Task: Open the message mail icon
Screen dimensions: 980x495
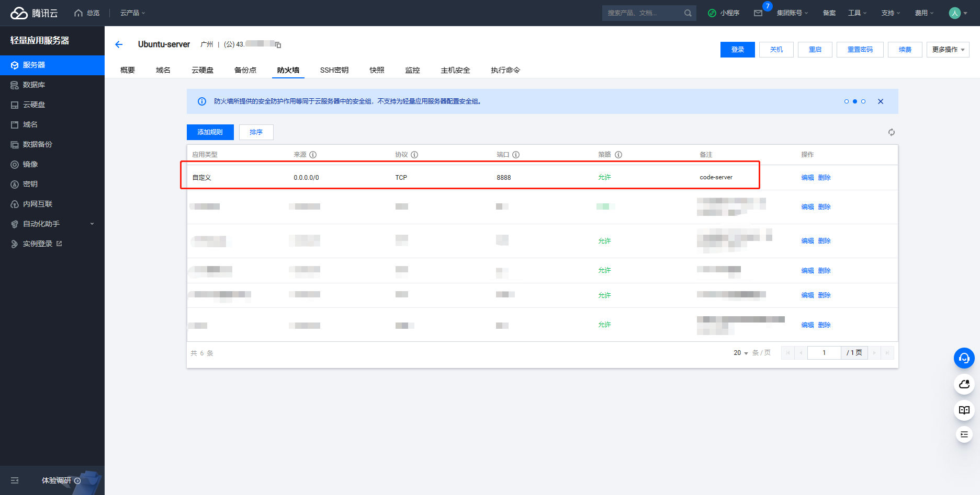Action: click(x=758, y=13)
